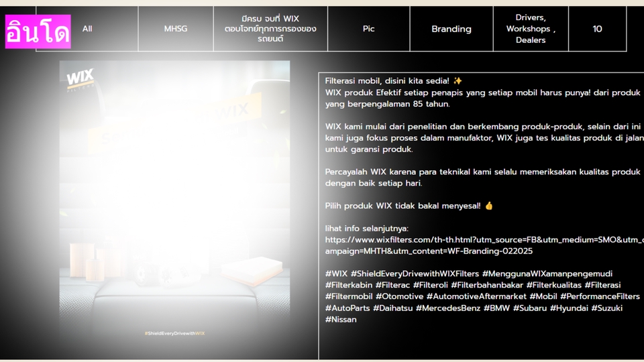The width and height of the screenshot is (644, 362).
Task: Click 'untuk garansi produk.' line
Action: tap(369, 149)
